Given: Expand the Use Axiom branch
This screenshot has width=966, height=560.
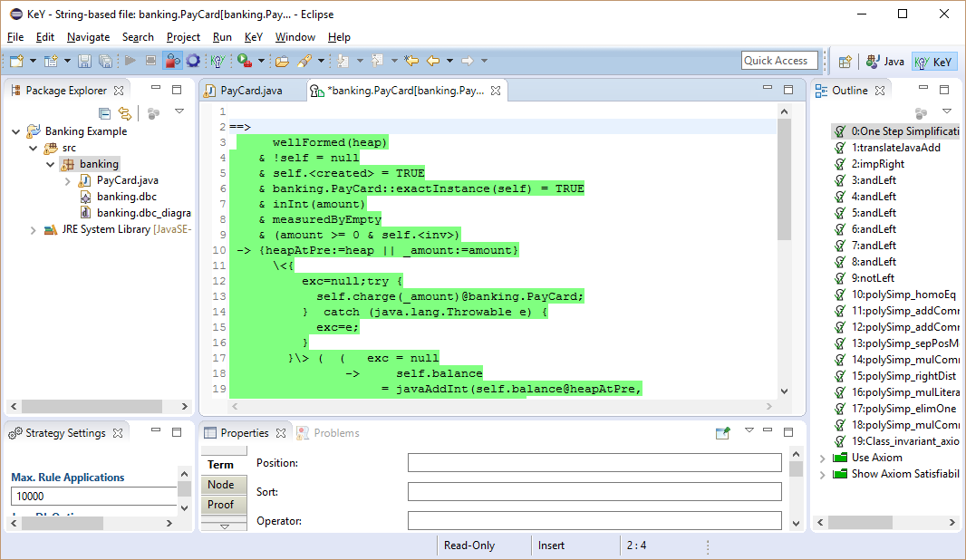Looking at the screenshot, I should pos(822,458).
